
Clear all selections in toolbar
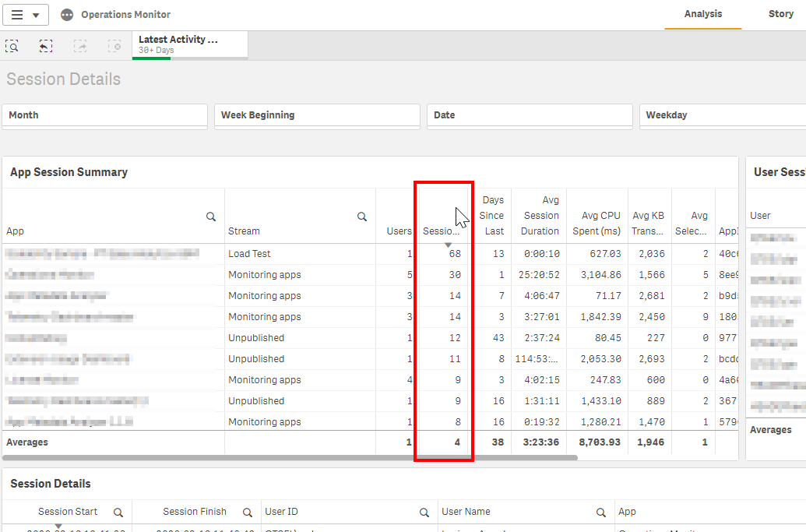click(x=114, y=46)
